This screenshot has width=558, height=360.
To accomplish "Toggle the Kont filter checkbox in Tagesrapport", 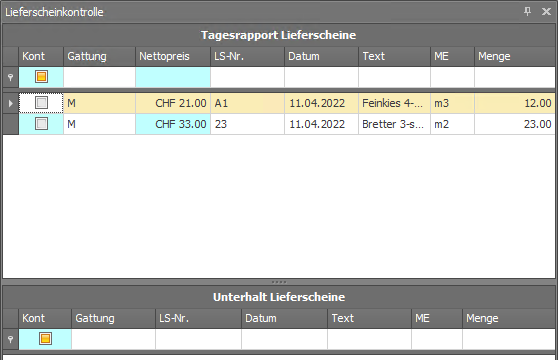I will tap(41, 76).
